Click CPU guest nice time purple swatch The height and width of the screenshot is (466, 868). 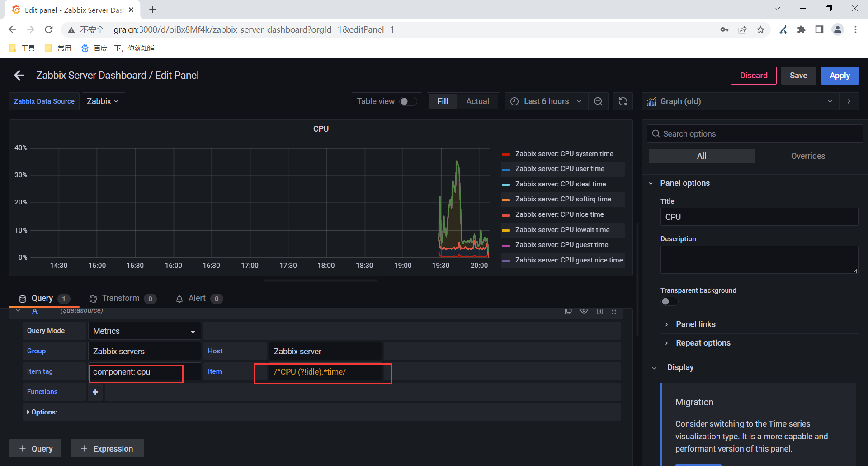point(506,261)
